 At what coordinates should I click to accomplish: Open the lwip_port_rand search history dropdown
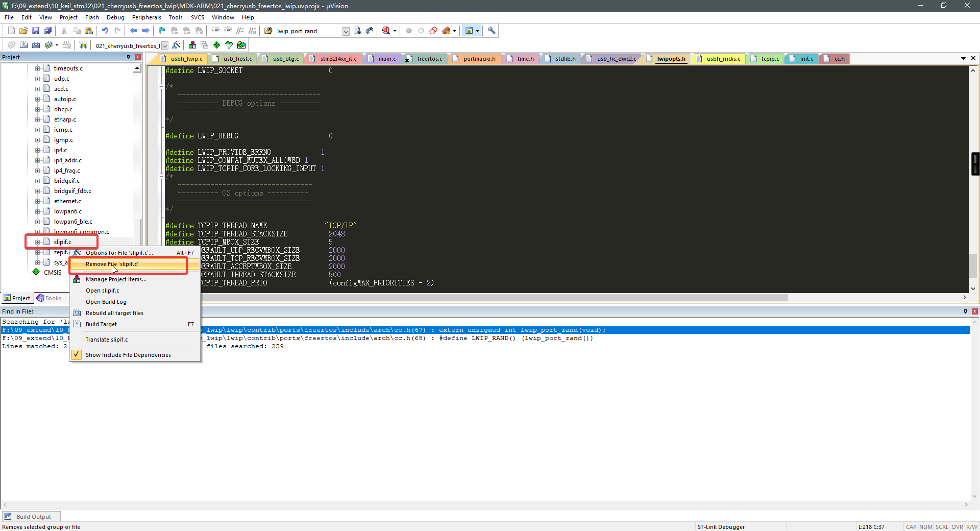pyautogui.click(x=346, y=31)
